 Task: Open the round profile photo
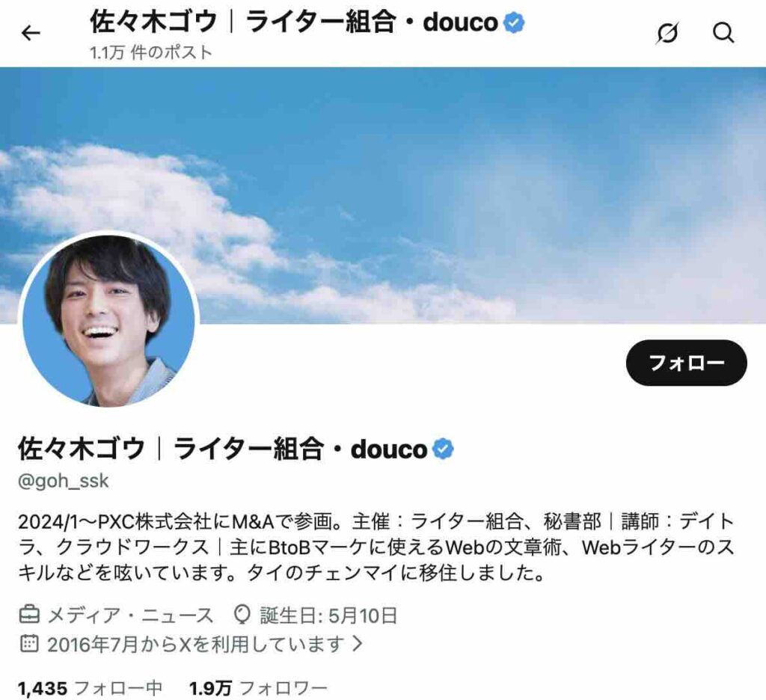point(109,321)
